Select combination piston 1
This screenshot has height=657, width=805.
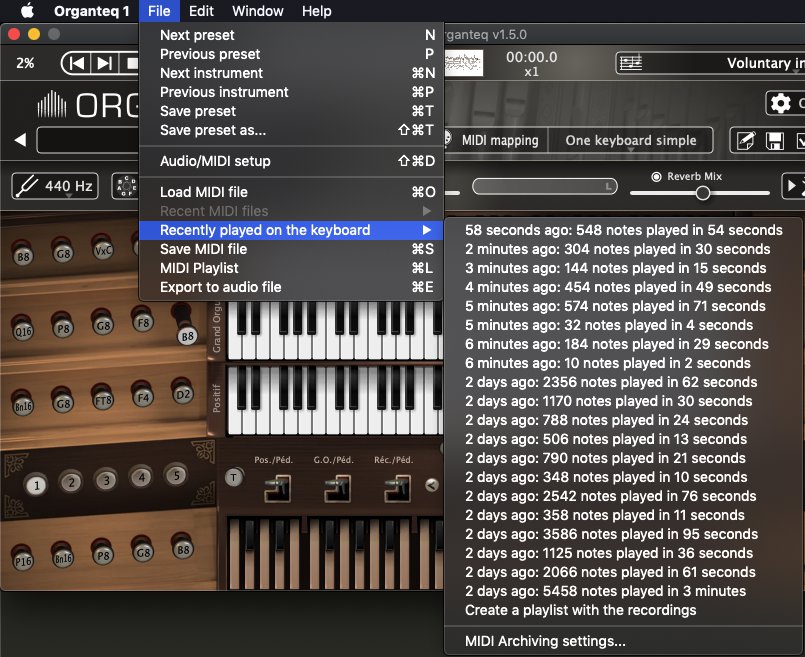pyautogui.click(x=36, y=485)
